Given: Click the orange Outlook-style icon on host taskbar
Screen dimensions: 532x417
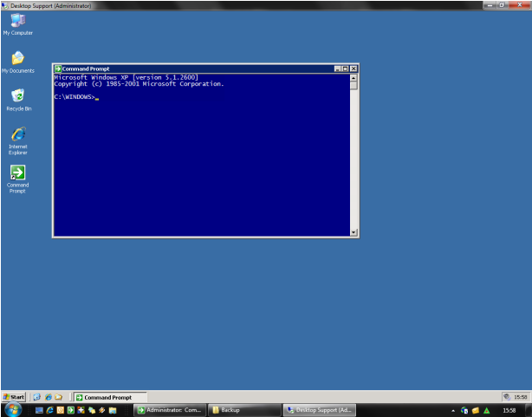Looking at the screenshot, I should coord(61,410).
